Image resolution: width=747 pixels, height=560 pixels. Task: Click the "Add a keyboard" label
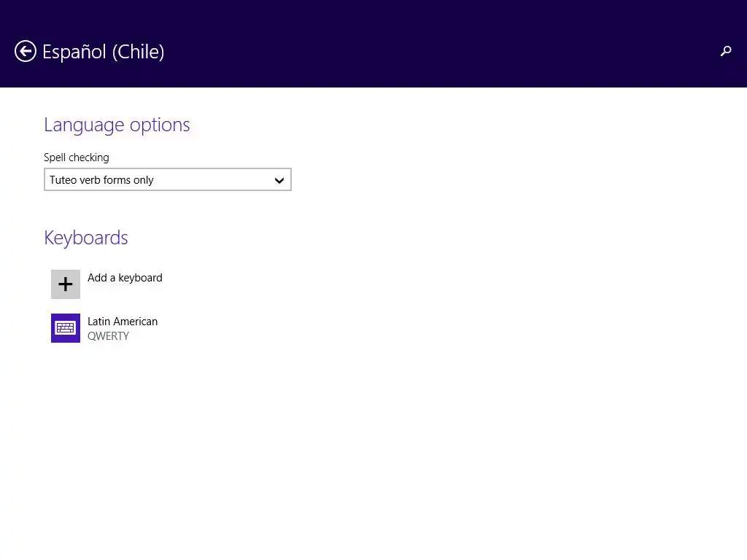125,278
